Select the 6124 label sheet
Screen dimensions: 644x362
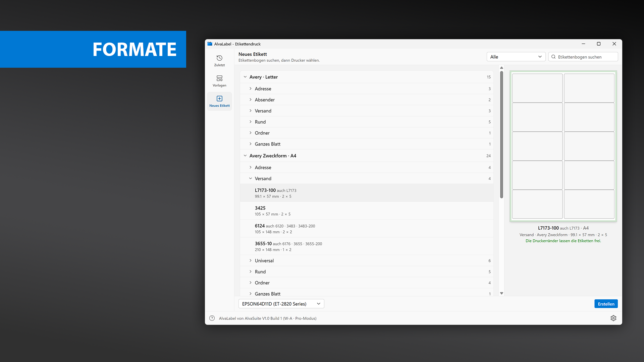(367, 228)
